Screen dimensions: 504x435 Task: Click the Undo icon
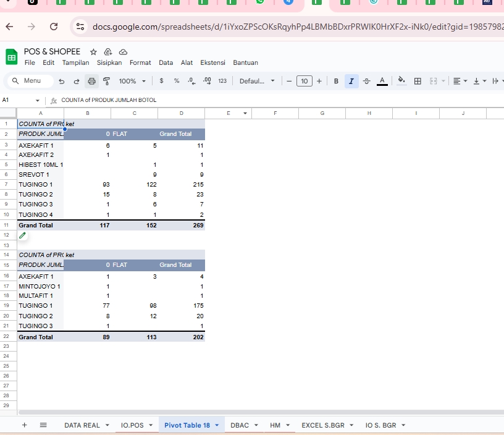pos(61,80)
